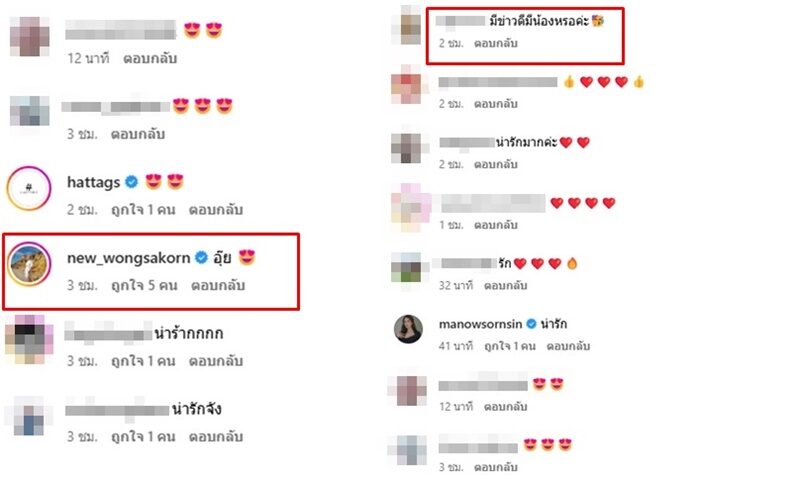Click verified badge beside manowsornsin

[x=531, y=324]
